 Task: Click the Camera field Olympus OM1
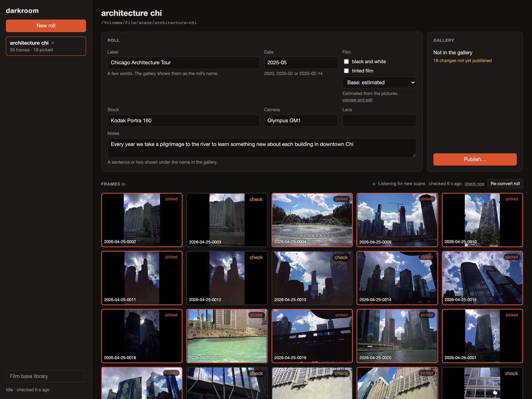pyautogui.click(x=301, y=120)
